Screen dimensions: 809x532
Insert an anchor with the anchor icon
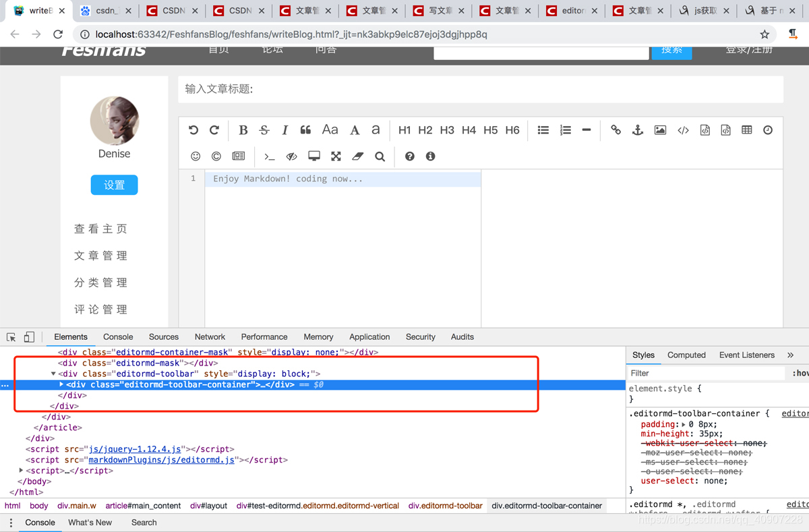point(638,130)
